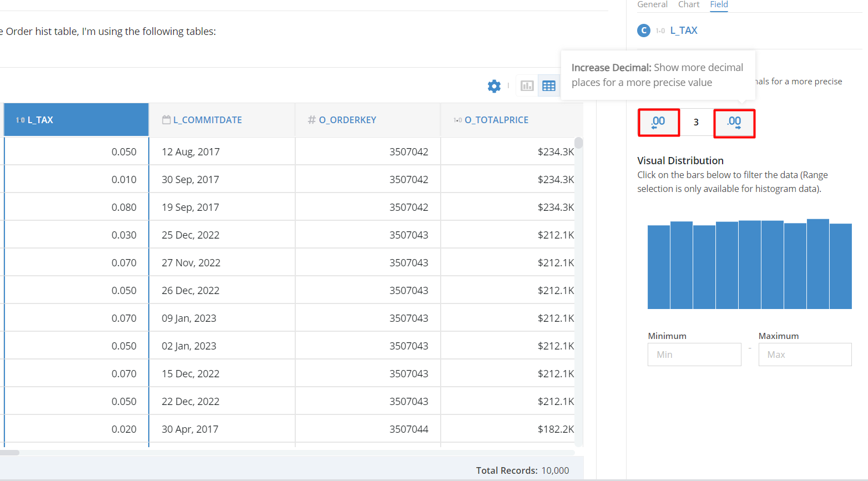This screenshot has width=868, height=481.
Task: Click the Total Records 10,000 count
Action: [x=555, y=470]
